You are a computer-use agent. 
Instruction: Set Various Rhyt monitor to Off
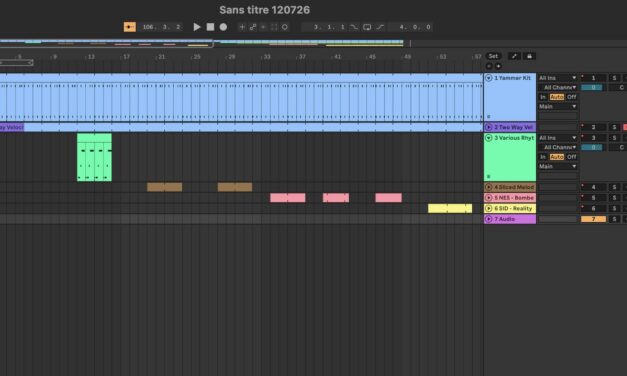pyautogui.click(x=571, y=157)
